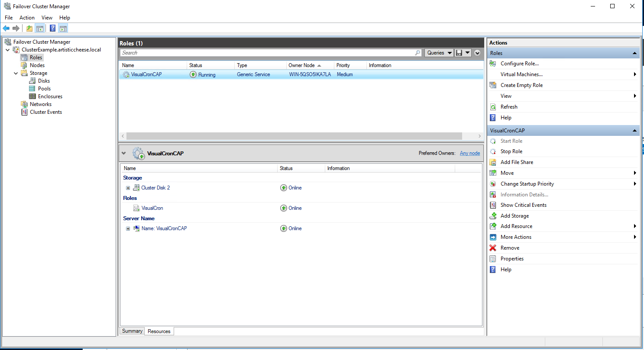644x350 pixels.
Task: Click the Type column header
Action: pyautogui.click(x=260, y=65)
